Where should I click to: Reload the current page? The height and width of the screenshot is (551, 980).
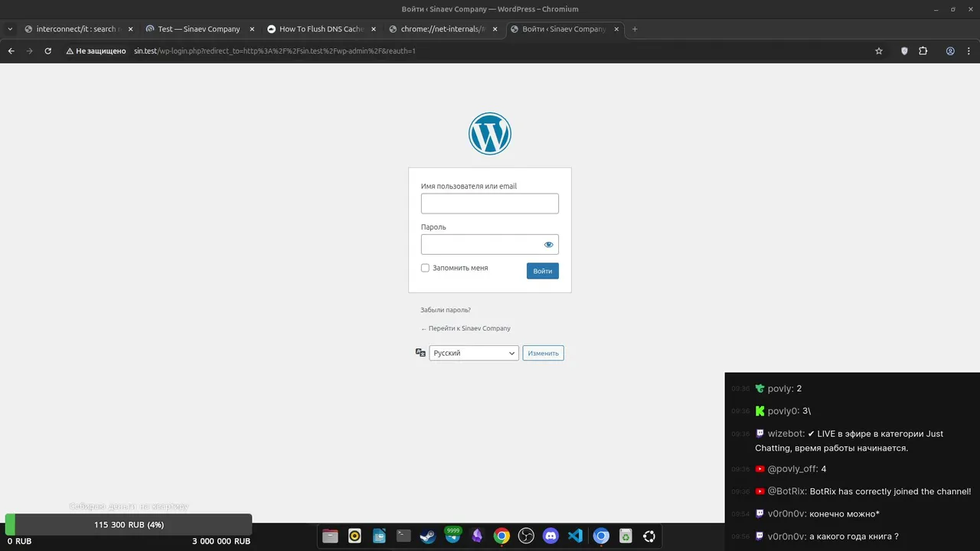[47, 51]
